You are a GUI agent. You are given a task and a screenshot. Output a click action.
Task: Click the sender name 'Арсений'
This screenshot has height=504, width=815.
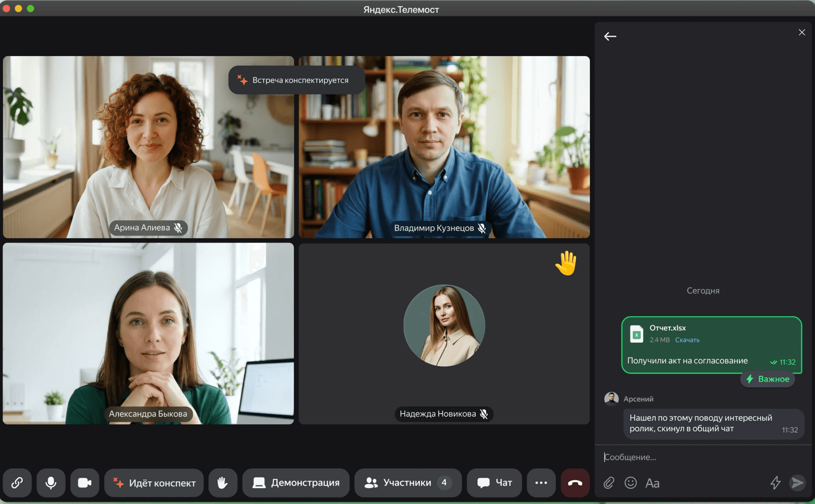[x=638, y=399]
